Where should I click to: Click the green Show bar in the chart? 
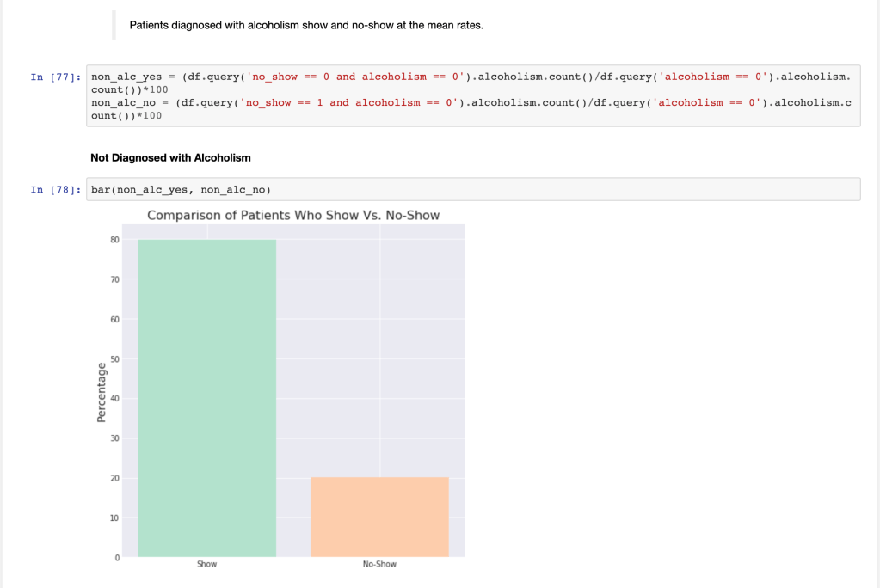pyautogui.click(x=206, y=395)
